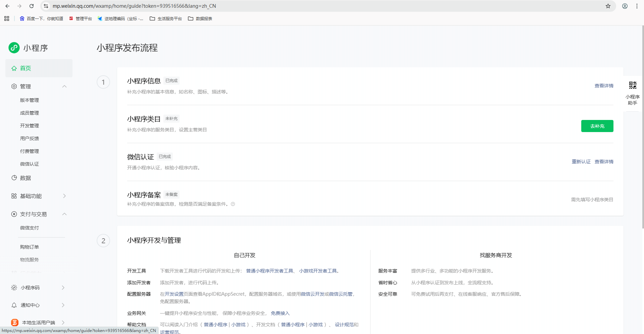The width and height of the screenshot is (644, 334).
Task: Open the 微信云托管 link
Action: click(341, 294)
